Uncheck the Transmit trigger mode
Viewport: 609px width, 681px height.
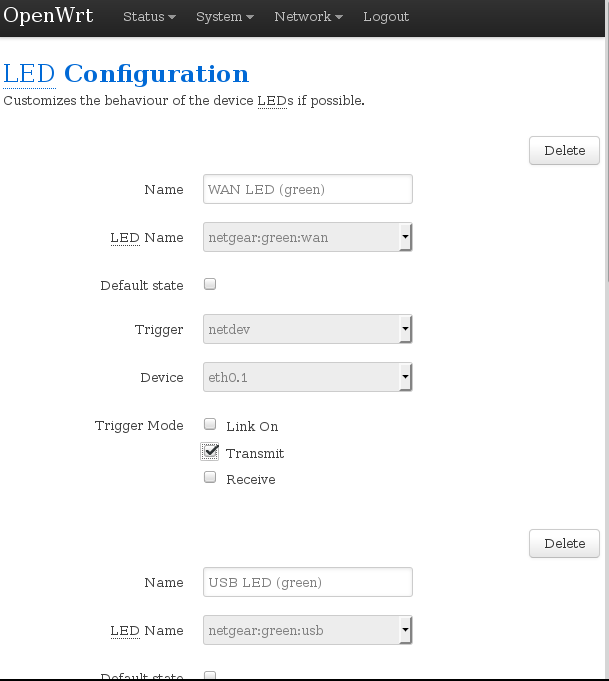210,452
